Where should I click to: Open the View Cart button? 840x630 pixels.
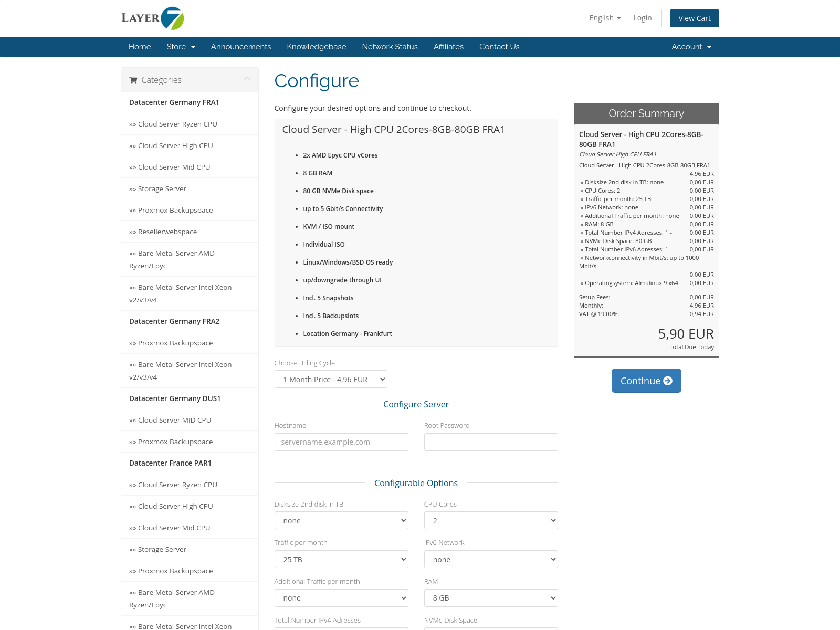694,18
